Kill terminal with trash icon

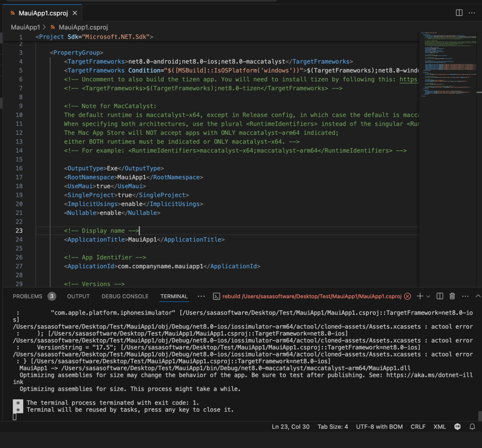click(x=452, y=296)
